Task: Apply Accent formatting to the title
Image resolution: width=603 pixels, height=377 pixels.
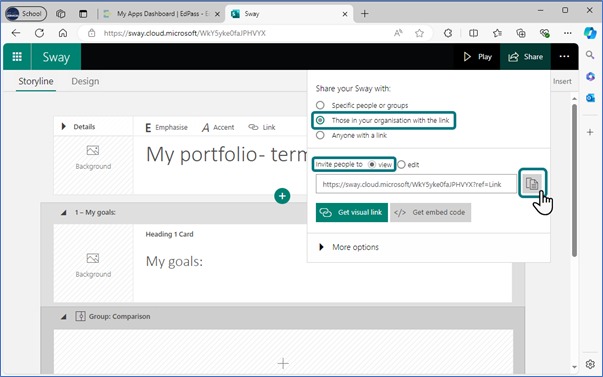Action: (x=218, y=127)
